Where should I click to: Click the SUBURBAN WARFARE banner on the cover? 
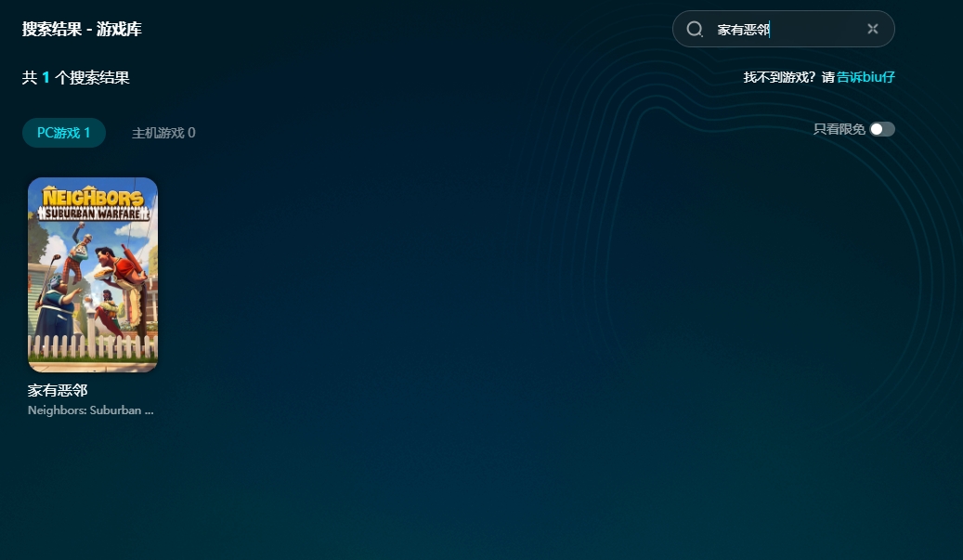tap(92, 213)
